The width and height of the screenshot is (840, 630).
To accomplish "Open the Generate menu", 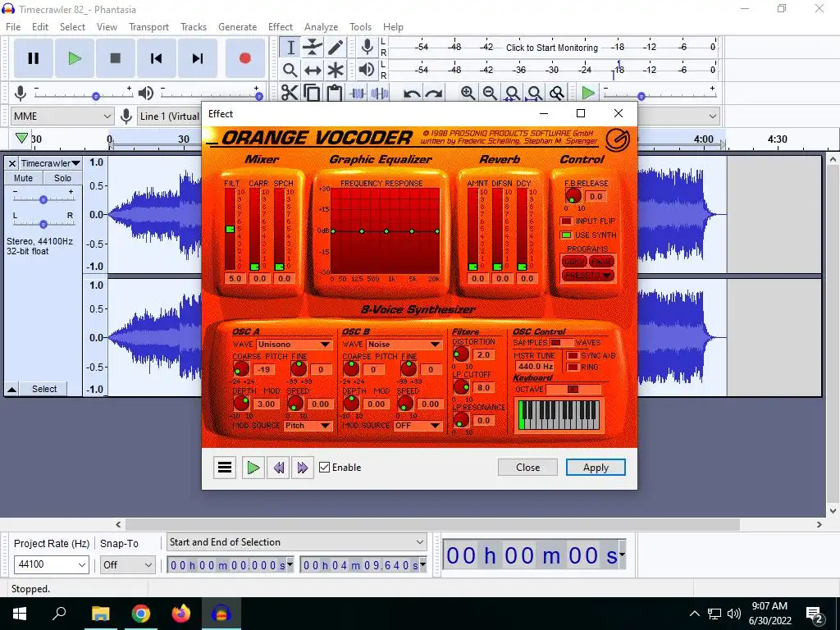I will 237,27.
